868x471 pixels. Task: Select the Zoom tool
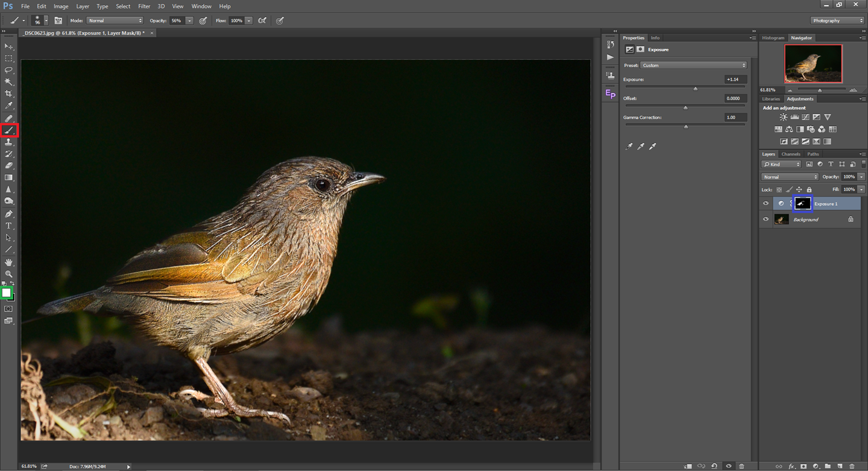[x=9, y=274]
